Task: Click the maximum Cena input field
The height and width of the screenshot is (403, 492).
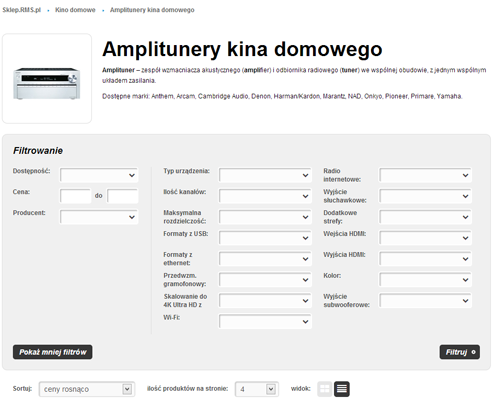Action: point(122,196)
